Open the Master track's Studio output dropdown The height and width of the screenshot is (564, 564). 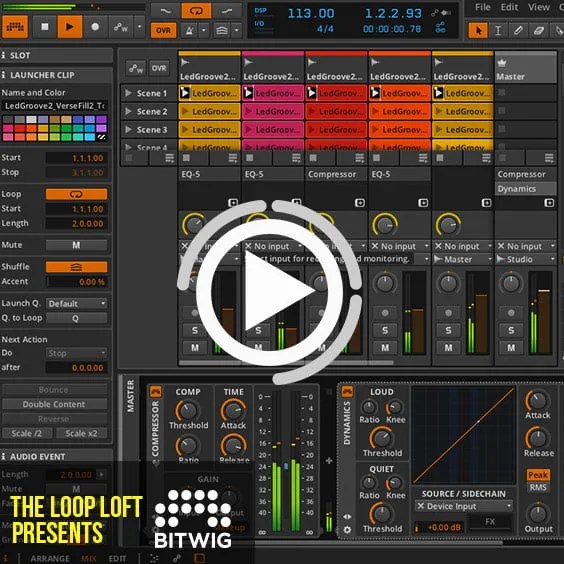[x=526, y=259]
